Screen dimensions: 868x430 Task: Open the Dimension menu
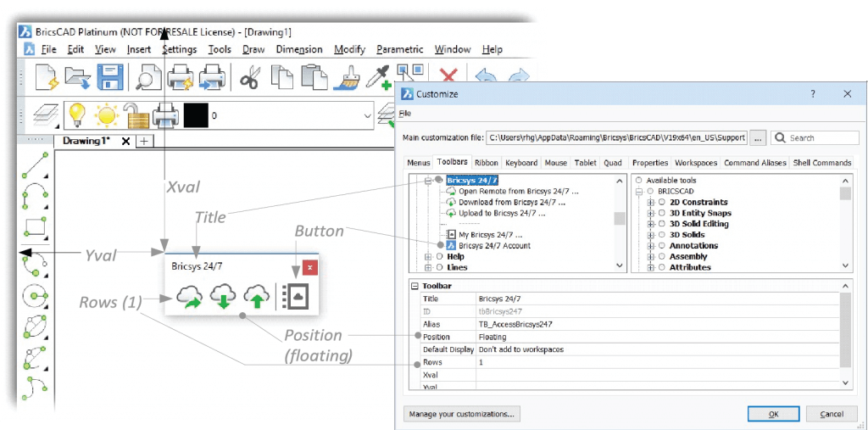coord(299,49)
